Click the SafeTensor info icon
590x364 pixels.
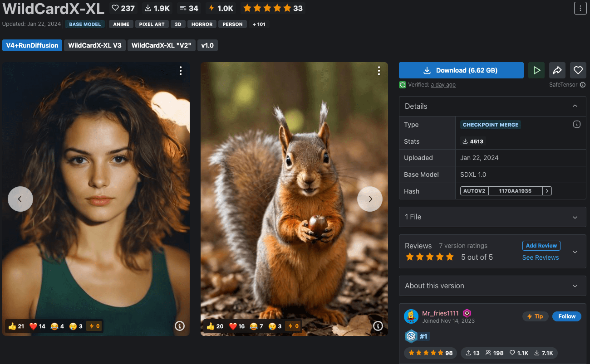583,85
